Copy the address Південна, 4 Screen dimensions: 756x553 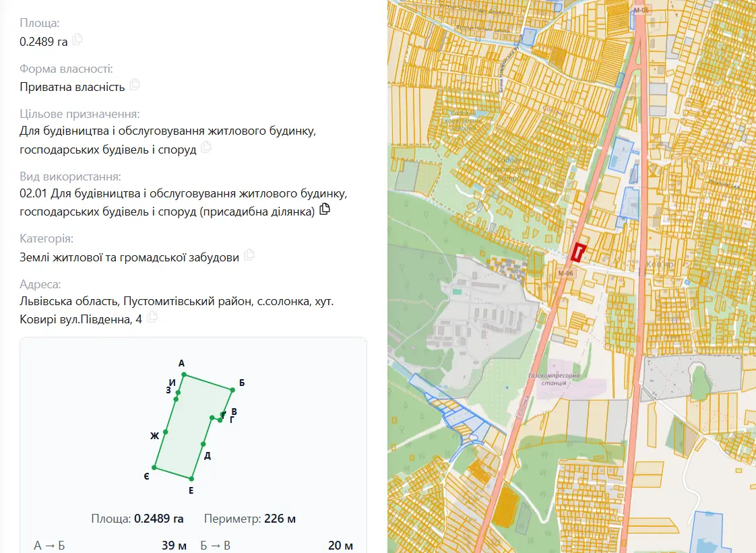tap(152, 317)
